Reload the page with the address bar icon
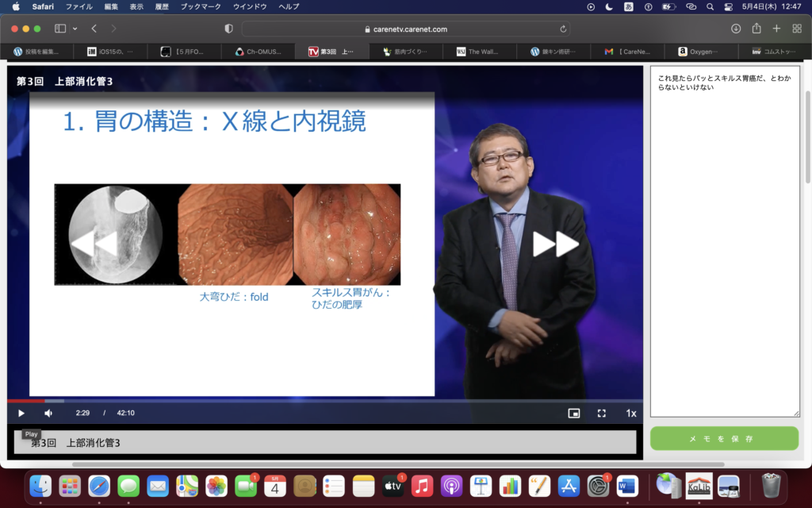Image resolution: width=812 pixels, height=508 pixels. pos(563,29)
